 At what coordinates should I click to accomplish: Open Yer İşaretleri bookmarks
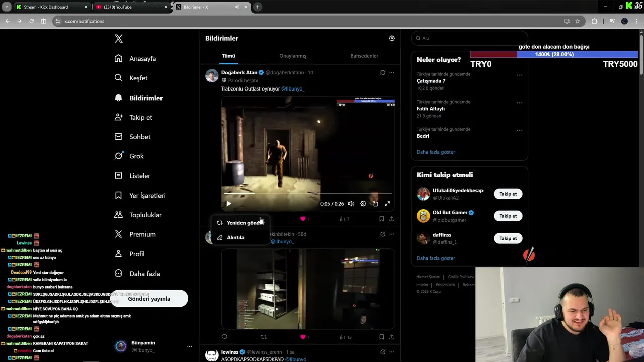pos(140,196)
